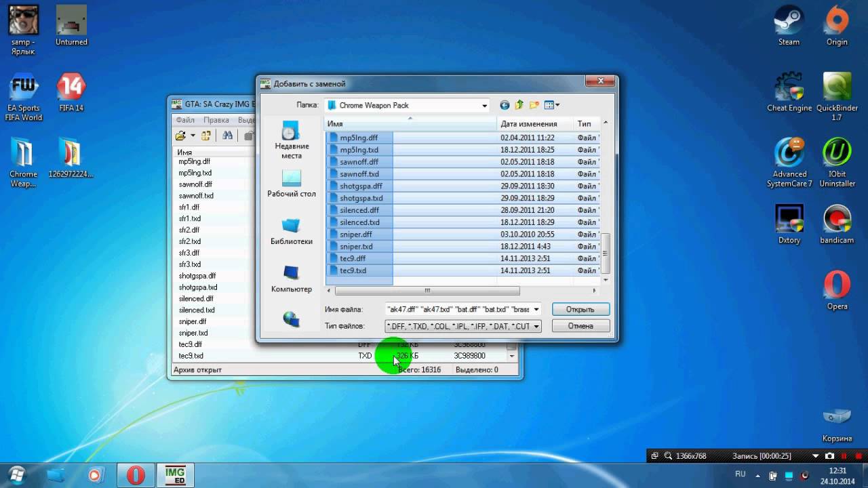Click binoculars search icon in IMG Editor

228,136
